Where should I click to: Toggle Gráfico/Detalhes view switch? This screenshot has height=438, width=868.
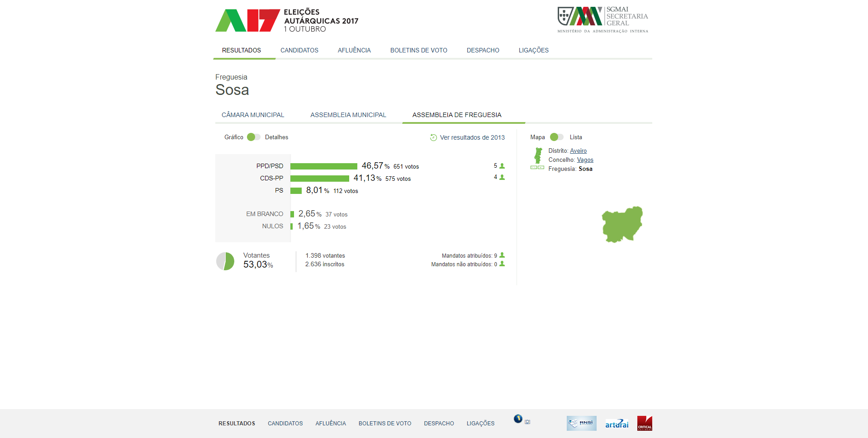click(254, 137)
